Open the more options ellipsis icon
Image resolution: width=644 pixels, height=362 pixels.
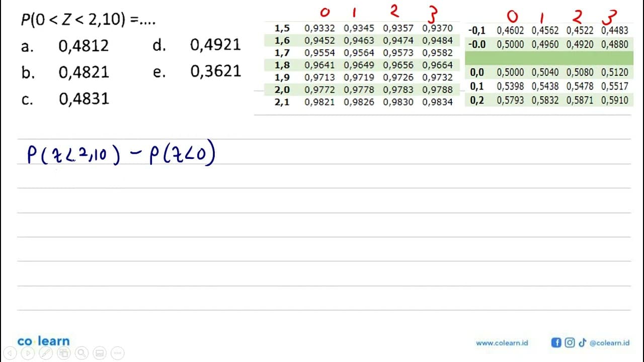point(118,353)
